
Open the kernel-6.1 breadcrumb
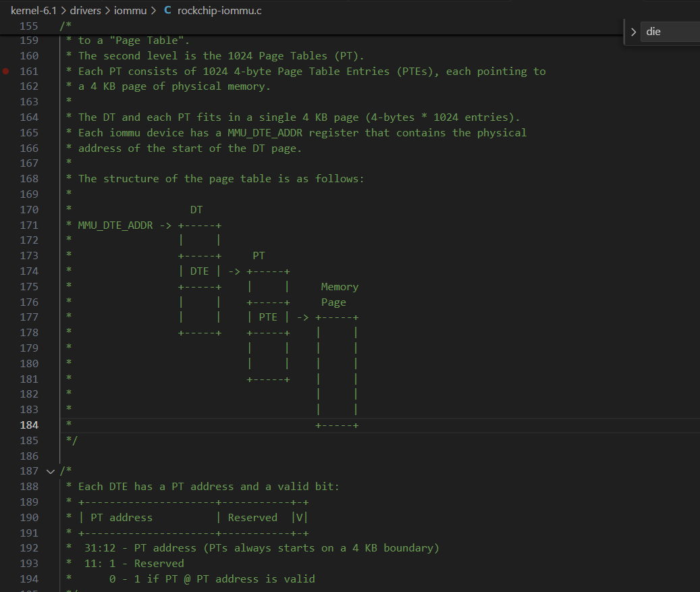(34, 11)
